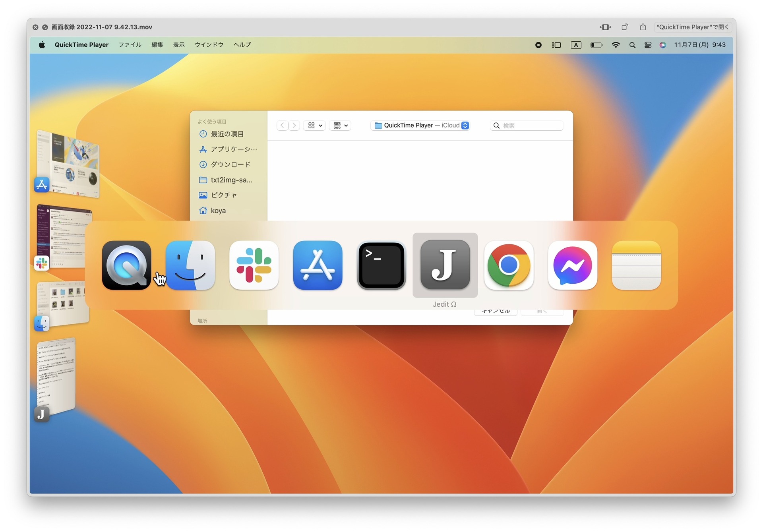Viewport: 763px width, 532px height.
Task: Open the ファイル menu
Action: click(130, 45)
